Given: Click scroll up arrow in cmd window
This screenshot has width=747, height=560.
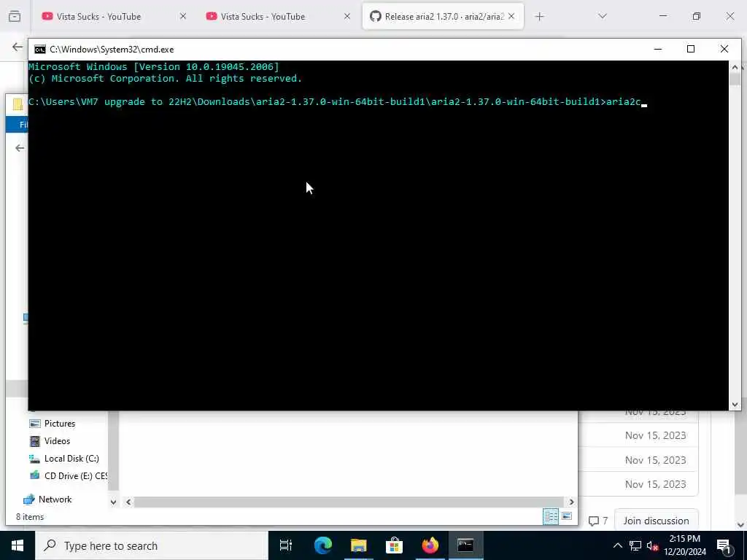Looking at the screenshot, I should coord(735,67).
